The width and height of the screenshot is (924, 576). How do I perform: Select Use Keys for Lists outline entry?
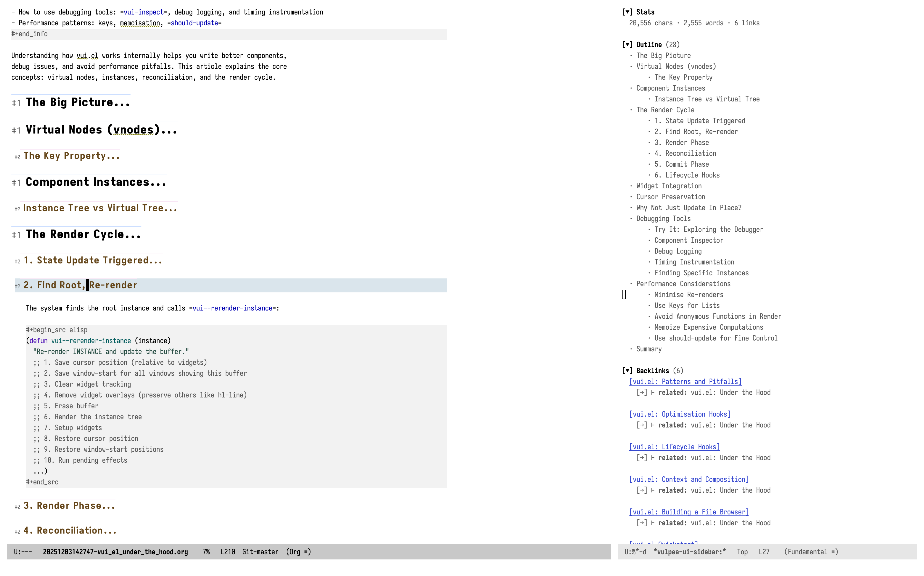point(687,306)
